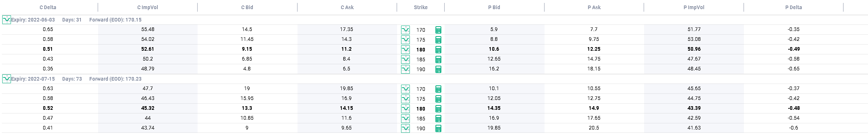This screenshot has width=868, height=135.
Task: Open chart icon for strike 190 July expiry
Action: [x=405, y=128]
